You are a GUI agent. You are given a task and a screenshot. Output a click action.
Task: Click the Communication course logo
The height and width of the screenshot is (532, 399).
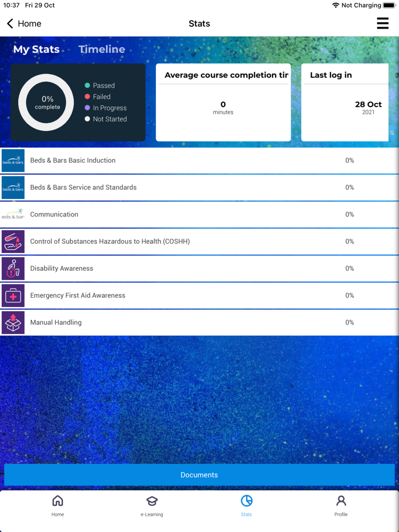click(x=13, y=215)
